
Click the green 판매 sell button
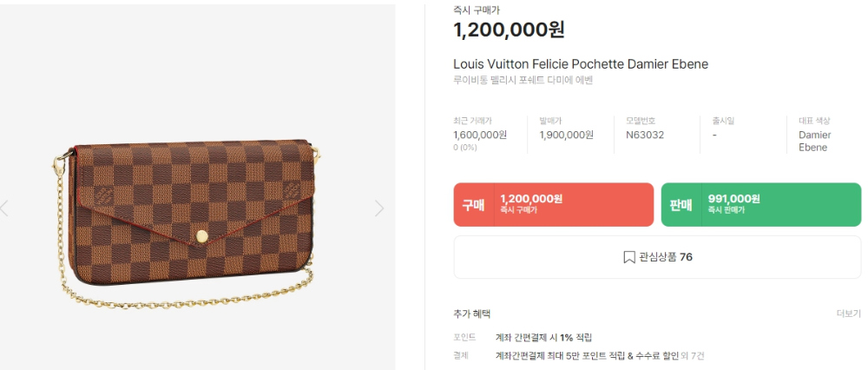pyautogui.click(x=761, y=204)
